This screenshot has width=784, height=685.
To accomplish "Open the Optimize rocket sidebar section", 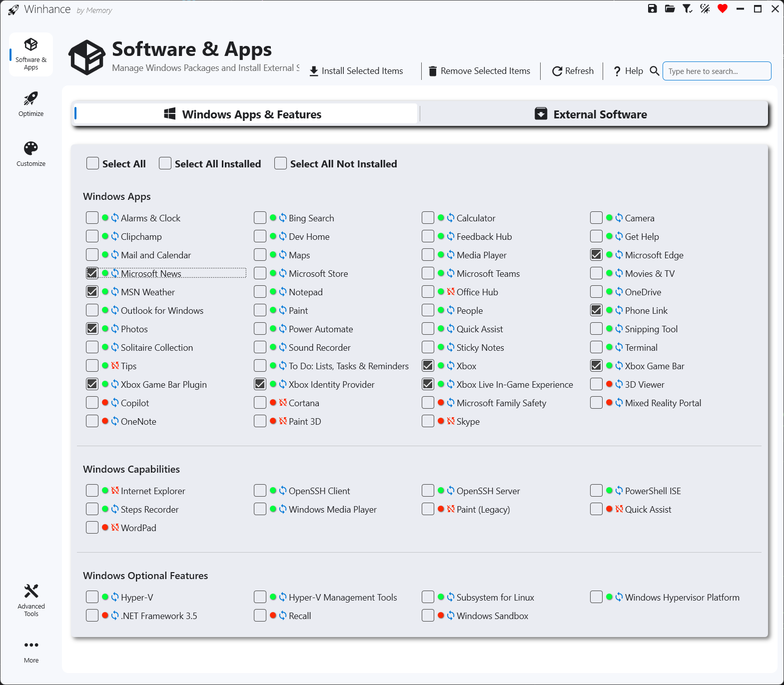I will 31,104.
